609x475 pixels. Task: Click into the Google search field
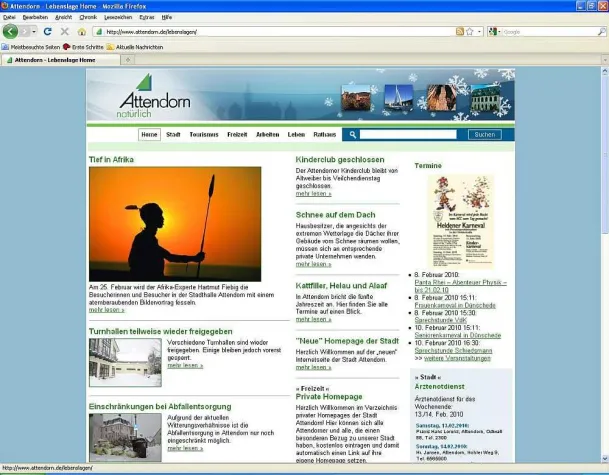click(549, 32)
